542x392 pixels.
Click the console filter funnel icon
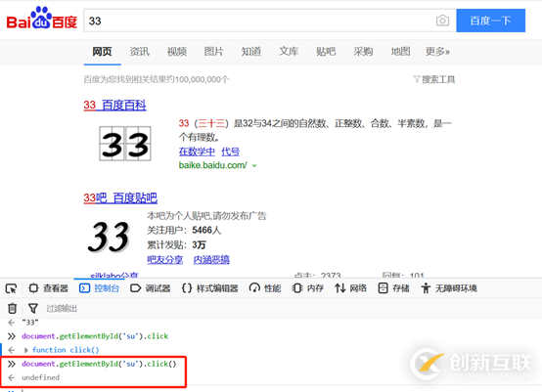click(33, 308)
